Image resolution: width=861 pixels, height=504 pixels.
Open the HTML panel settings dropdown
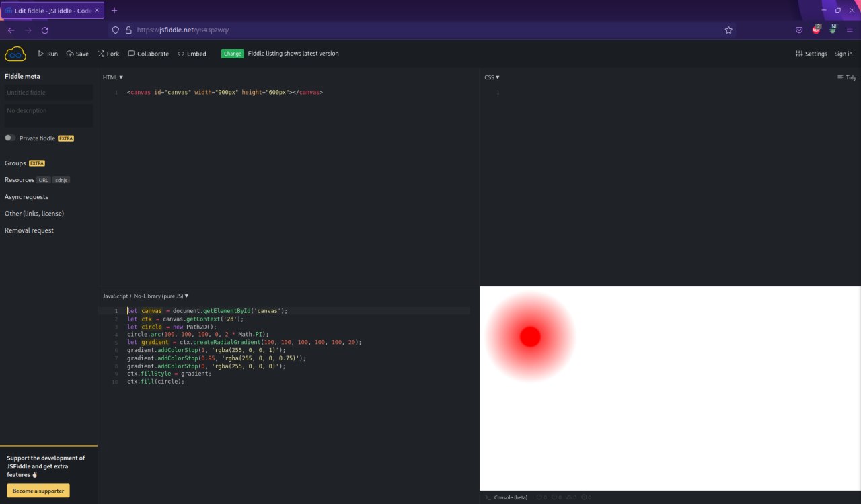point(112,77)
